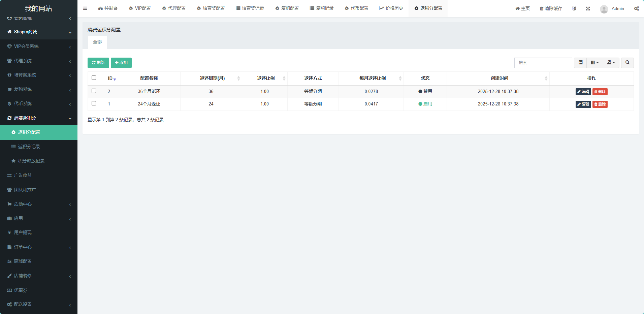644x314 pixels.
Task: Click the search magnifier button
Action: coord(627,63)
